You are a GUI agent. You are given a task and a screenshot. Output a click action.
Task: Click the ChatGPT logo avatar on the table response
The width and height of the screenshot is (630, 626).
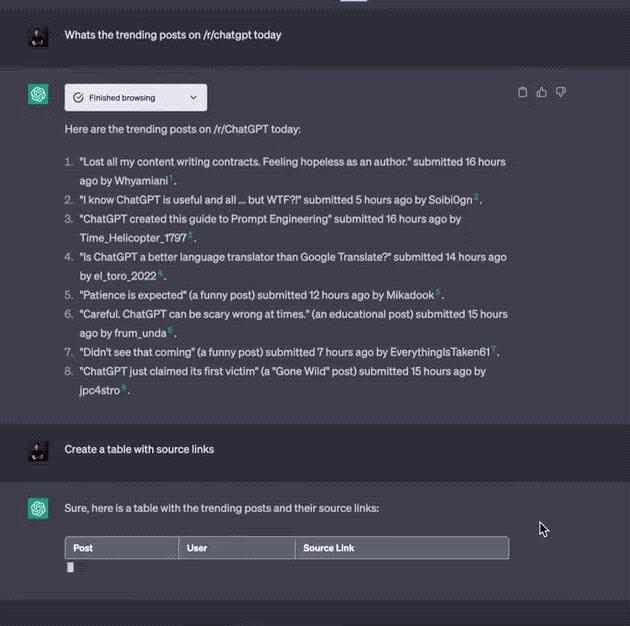tap(38, 508)
